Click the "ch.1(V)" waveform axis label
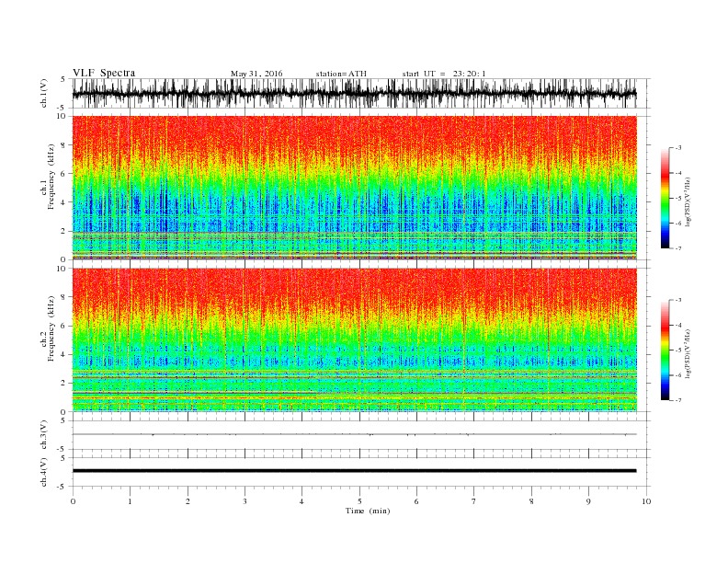This screenshot has width=728, height=563. click(x=44, y=93)
